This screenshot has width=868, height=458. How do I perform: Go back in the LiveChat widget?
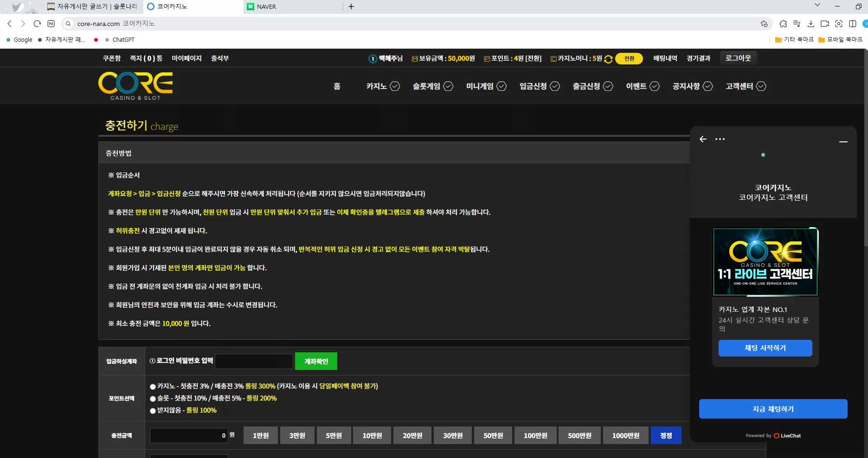703,139
